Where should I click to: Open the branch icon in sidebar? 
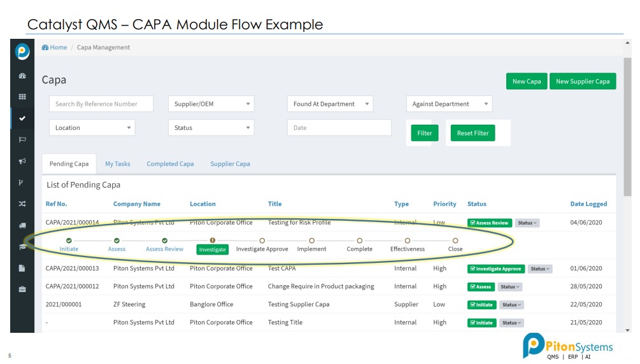tap(21, 183)
